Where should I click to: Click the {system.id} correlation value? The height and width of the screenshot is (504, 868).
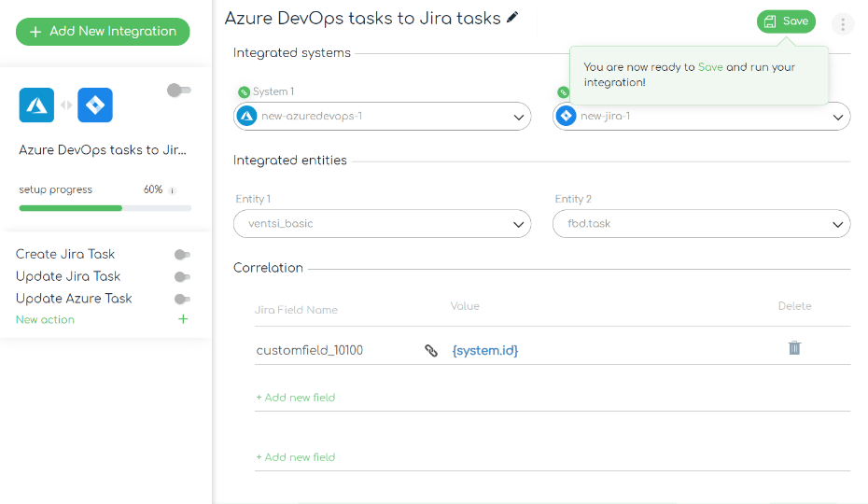coord(485,351)
